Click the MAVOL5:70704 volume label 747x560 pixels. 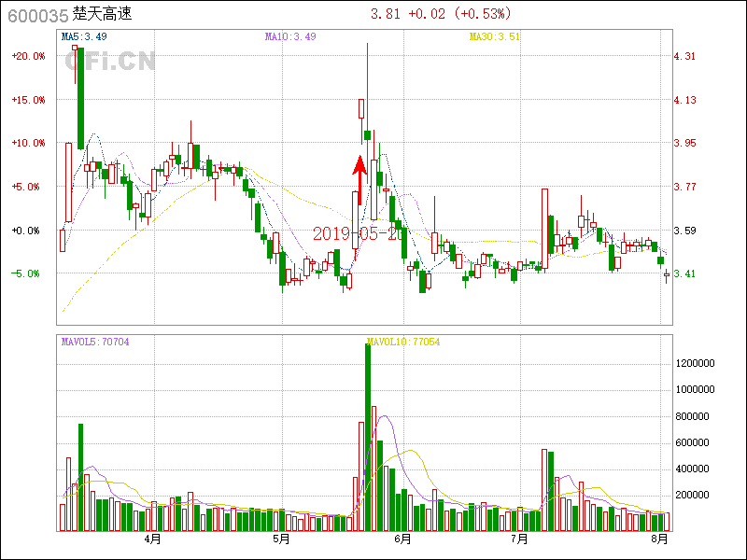(x=95, y=342)
